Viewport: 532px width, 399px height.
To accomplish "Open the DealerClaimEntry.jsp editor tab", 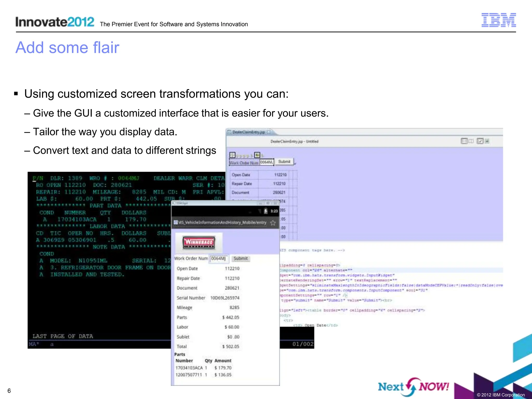I will 248,132.
